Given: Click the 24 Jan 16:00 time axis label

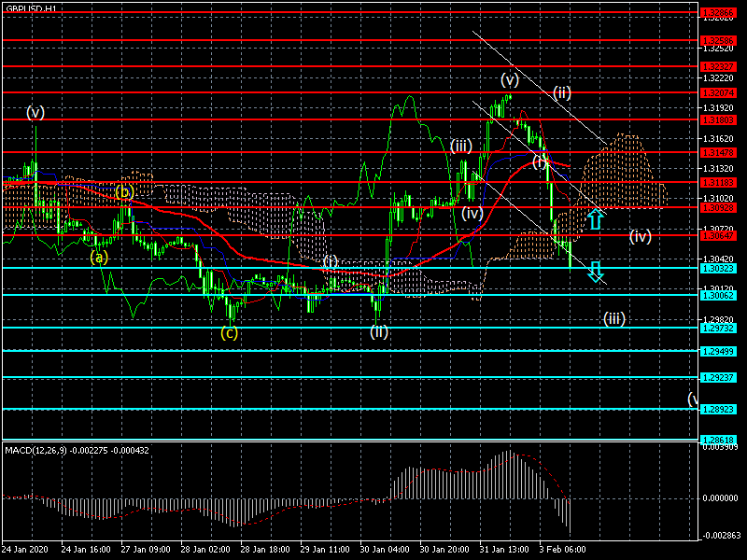Looking at the screenshot, I should (x=86, y=549).
